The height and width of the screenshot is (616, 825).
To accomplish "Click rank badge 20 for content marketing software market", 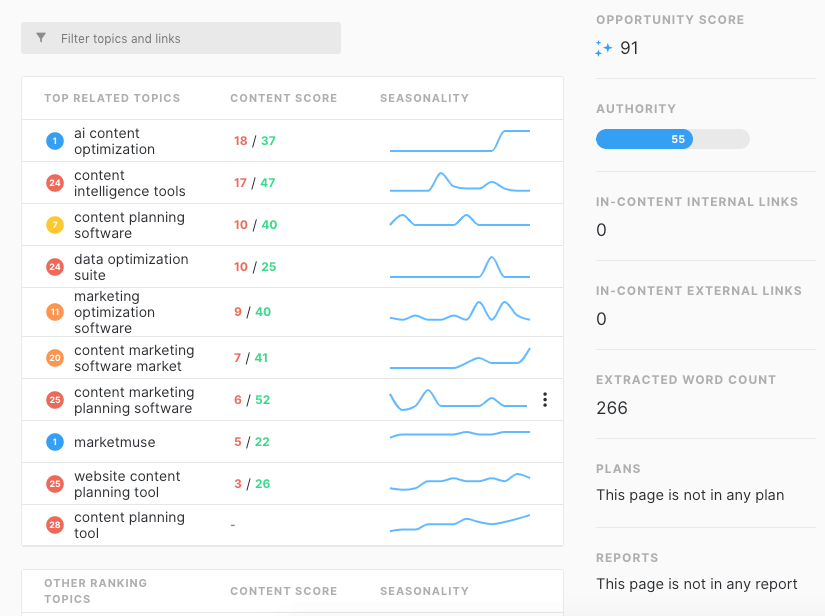I will pos(55,358).
